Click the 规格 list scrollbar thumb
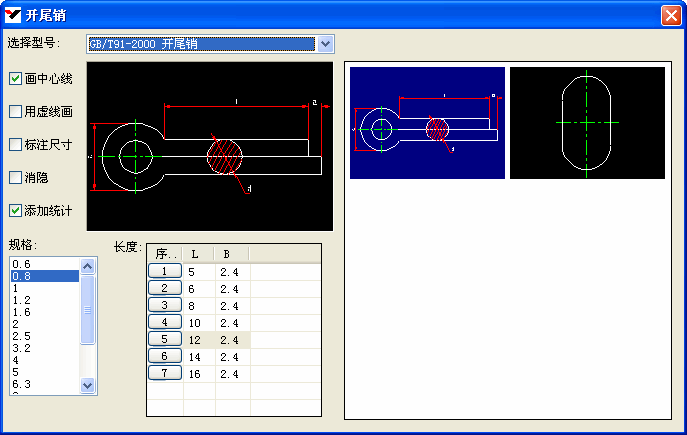 tap(88, 310)
